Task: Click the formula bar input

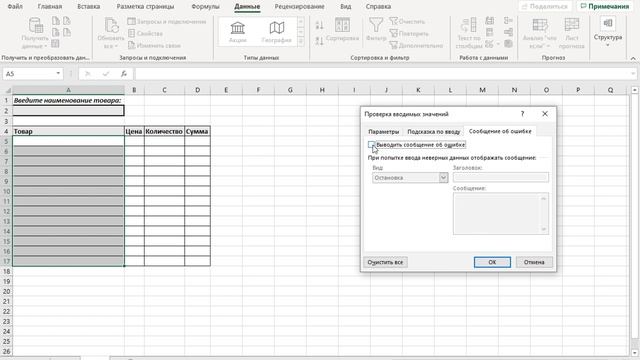Action: click(x=382, y=74)
